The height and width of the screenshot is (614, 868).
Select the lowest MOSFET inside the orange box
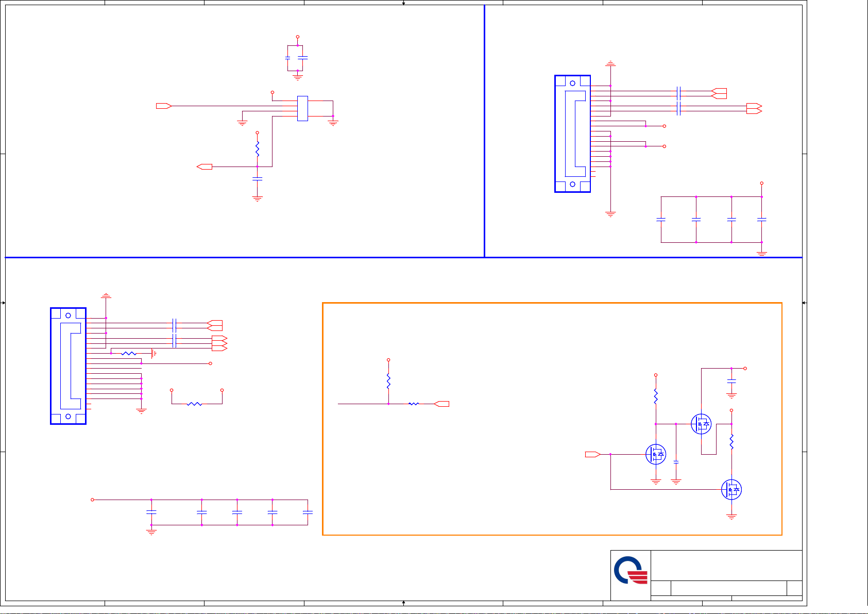pos(731,489)
